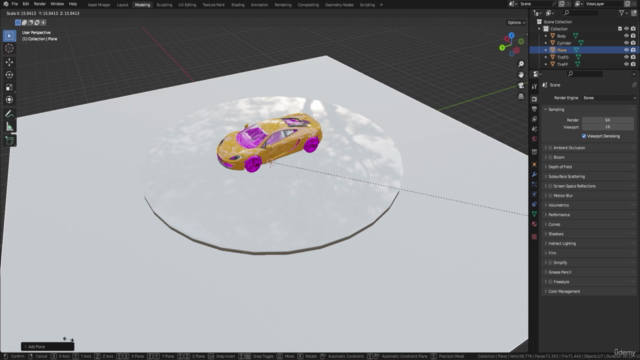Open the Tool properties tab
This screenshot has height=360, width=640.
[534, 87]
